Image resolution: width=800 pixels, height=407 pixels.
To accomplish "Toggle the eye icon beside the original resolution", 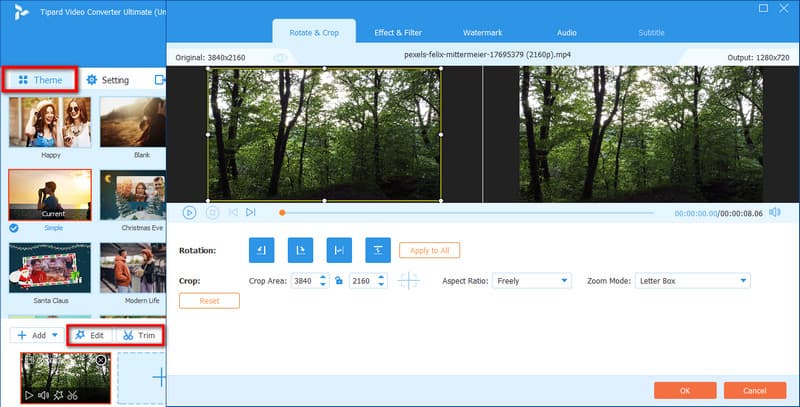I will click(x=280, y=58).
